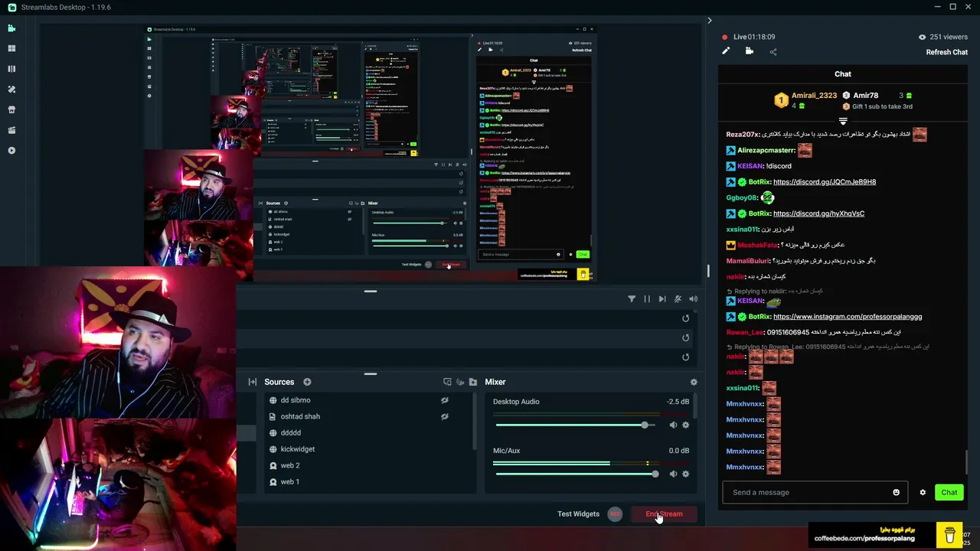Image resolution: width=980 pixels, height=551 pixels.
Task: Click the wave icon in Sources header
Action: pyautogui.click(x=460, y=382)
